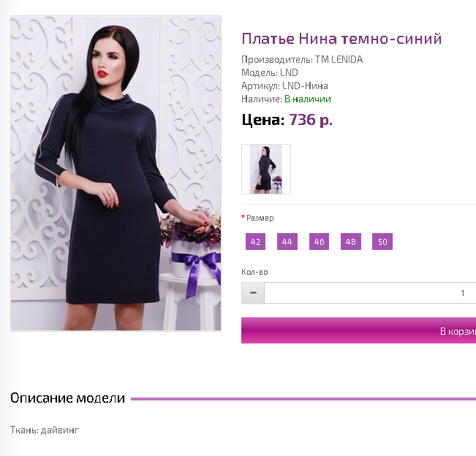Click the Платье Нина темно-синий title

341,39
